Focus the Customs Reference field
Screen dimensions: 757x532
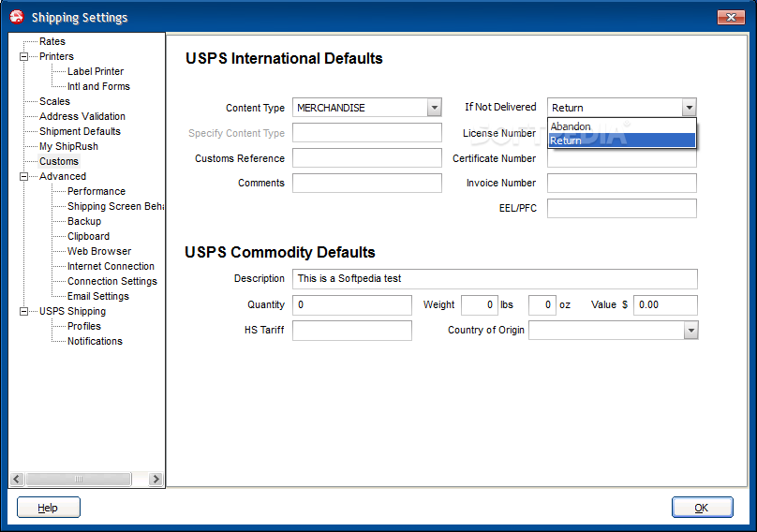(x=367, y=158)
